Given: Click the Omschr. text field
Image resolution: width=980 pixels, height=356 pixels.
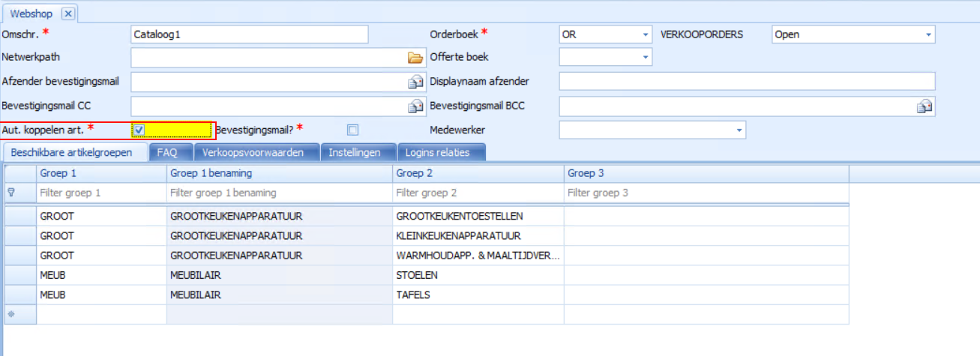Looking at the screenshot, I should pyautogui.click(x=249, y=34).
